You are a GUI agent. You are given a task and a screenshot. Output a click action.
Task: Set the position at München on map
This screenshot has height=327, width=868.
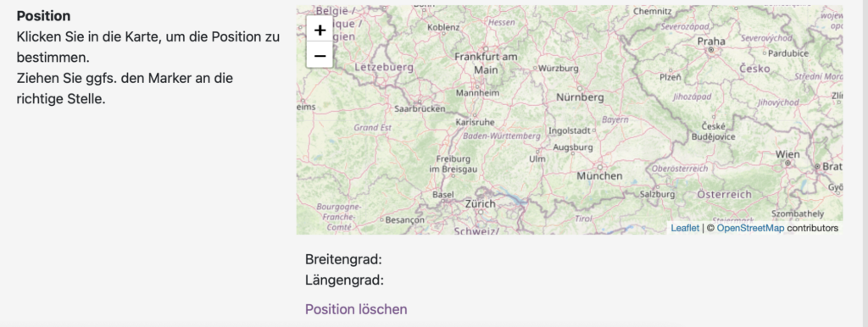599,167
